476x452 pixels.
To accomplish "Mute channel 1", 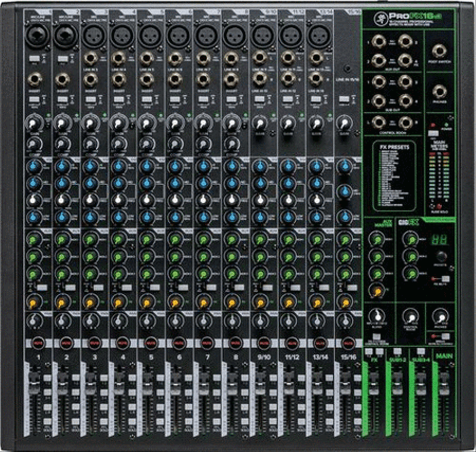I will click(38, 343).
